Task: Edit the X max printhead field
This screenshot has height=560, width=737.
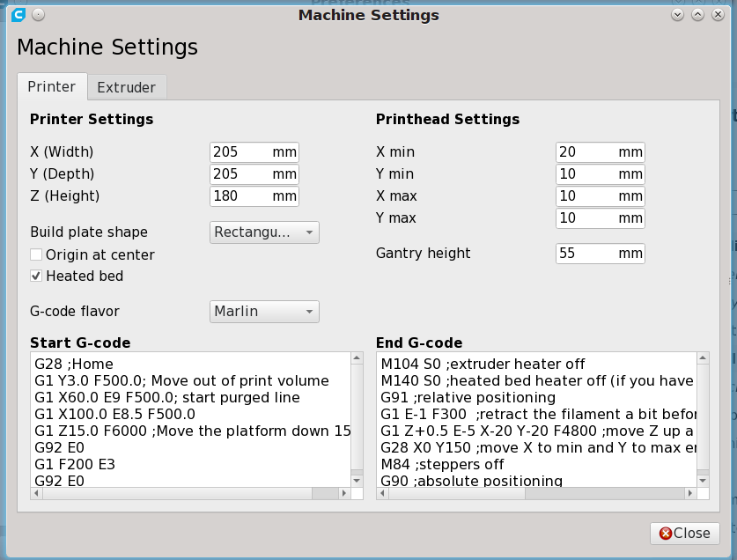Action: (601, 196)
